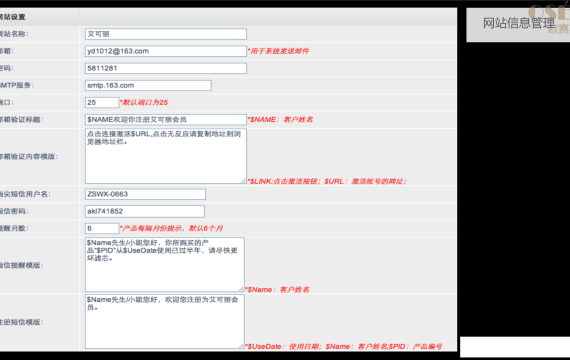Click the 注册短信模版 label
The width and height of the screenshot is (570, 360).
coord(20,322)
